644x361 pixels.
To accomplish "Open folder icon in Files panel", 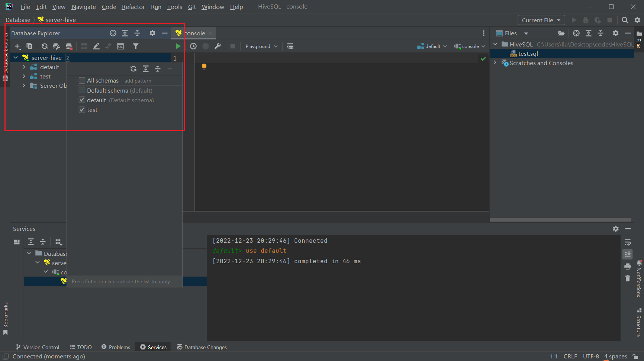I will click(x=561, y=33).
